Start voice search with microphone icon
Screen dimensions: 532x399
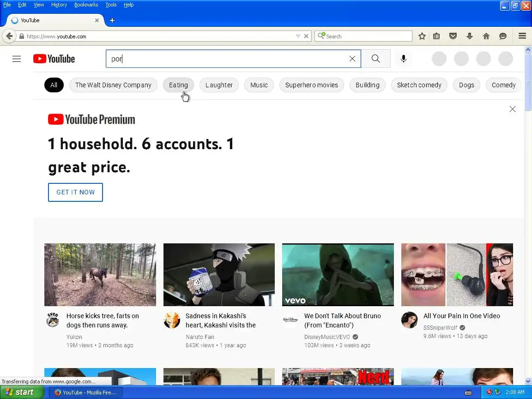(x=404, y=59)
